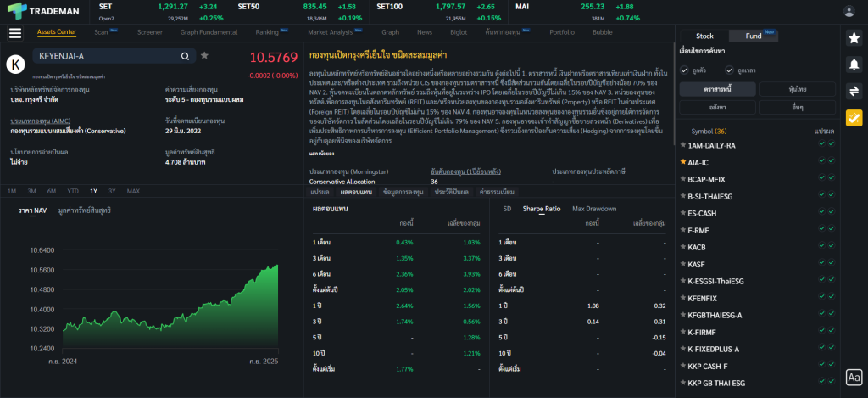868x398 pixels.
Task: Click the search magnifier in KFYENJAI-A box
Action: point(185,56)
